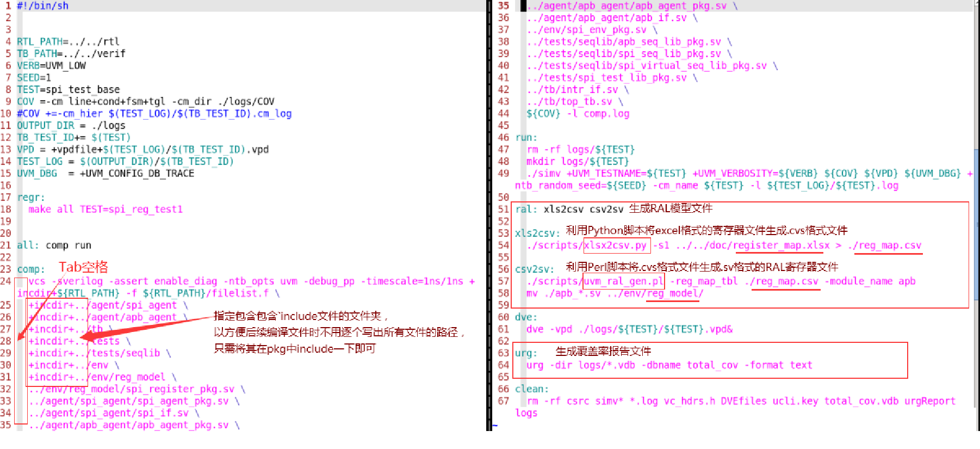
Task: Click '+incdir+../env/reg_model' line
Action: coord(102,377)
